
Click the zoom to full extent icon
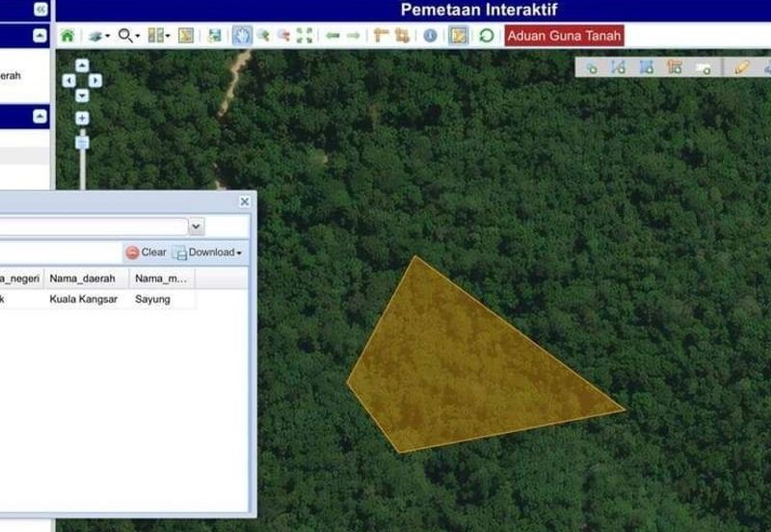tap(305, 36)
